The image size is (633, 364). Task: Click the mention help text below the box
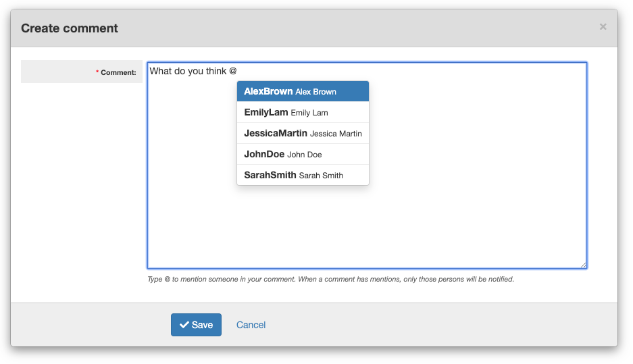coord(330,279)
